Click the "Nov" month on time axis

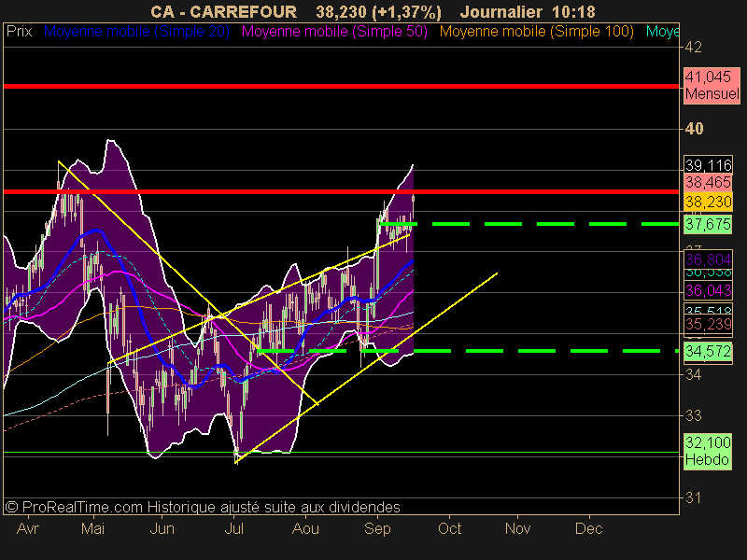518,528
